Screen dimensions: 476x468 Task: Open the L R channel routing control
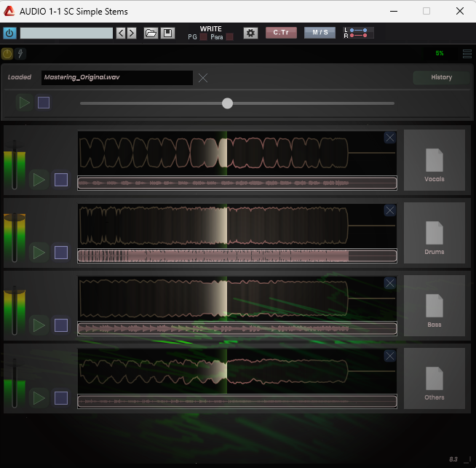point(358,33)
